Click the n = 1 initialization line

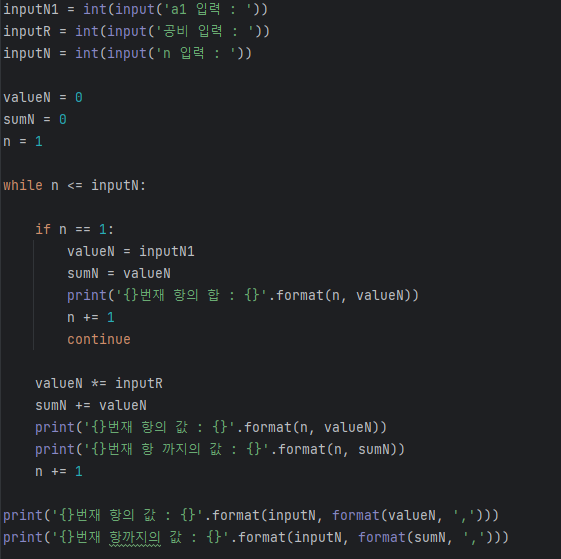(23, 141)
